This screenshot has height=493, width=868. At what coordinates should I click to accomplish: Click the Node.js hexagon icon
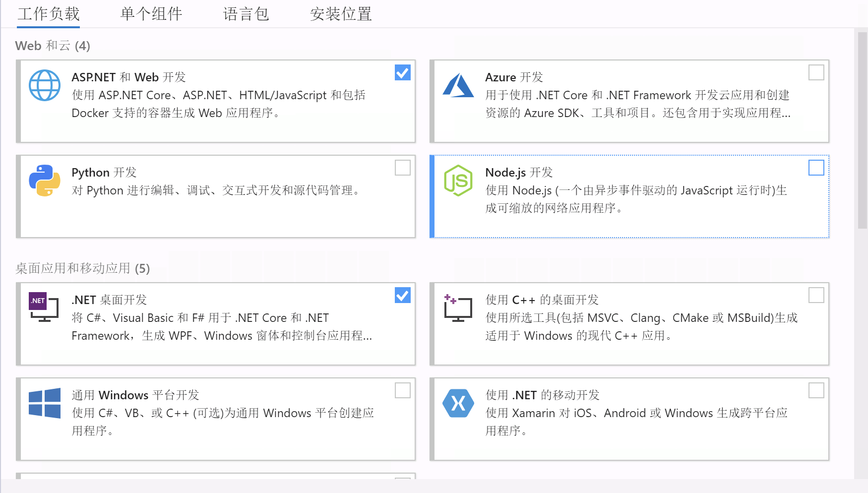tap(458, 181)
